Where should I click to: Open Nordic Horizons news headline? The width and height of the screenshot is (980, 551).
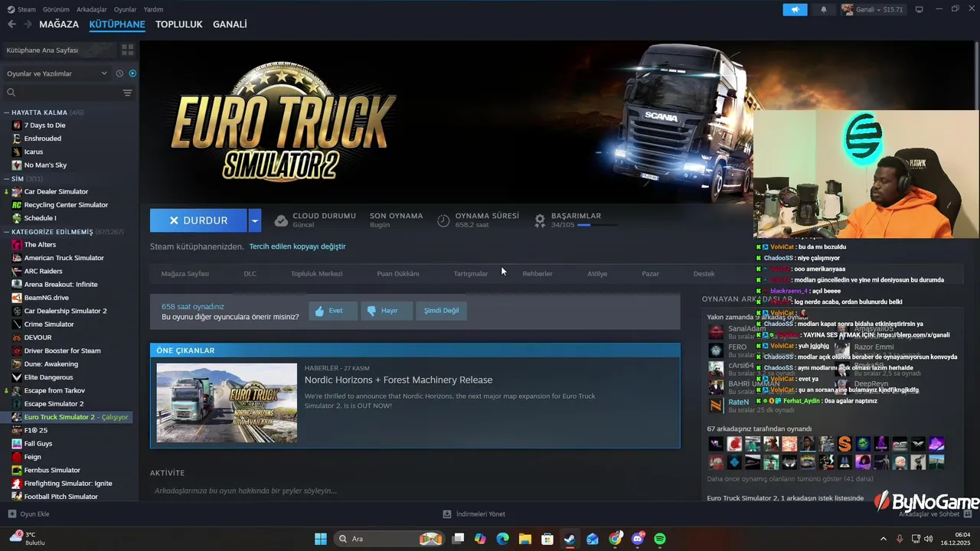pos(398,380)
